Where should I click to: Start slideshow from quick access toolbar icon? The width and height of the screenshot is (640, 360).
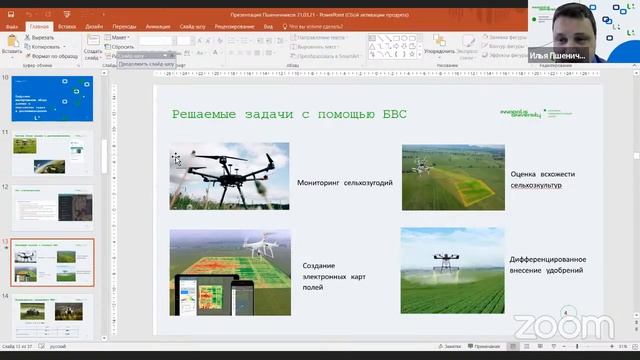pos(67,14)
